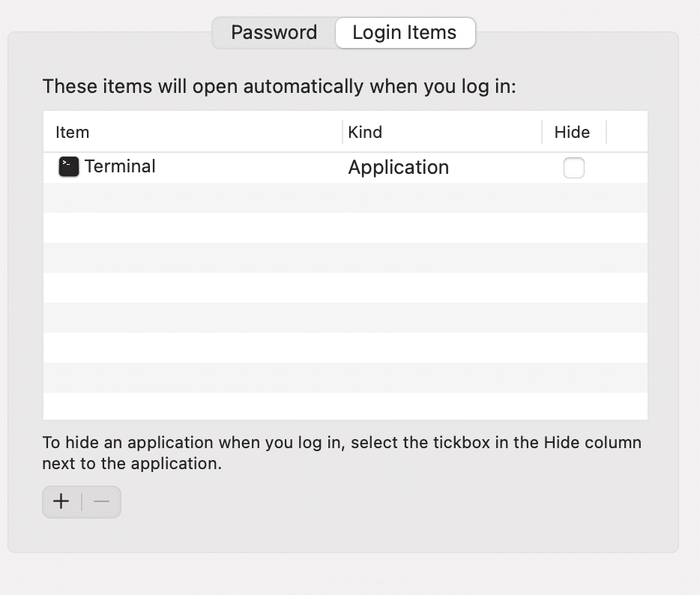
Task: Open the Login Items tab
Action: [405, 32]
